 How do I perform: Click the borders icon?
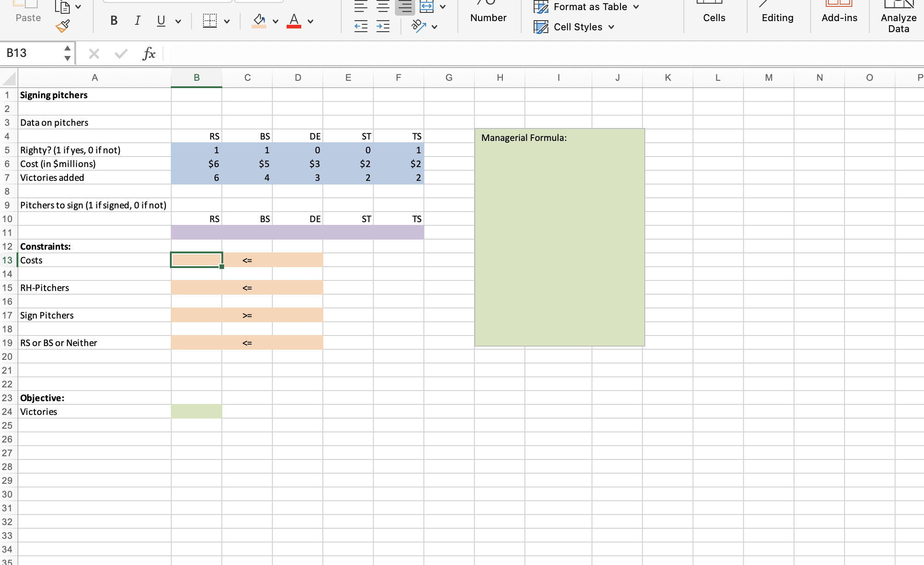pyautogui.click(x=210, y=21)
